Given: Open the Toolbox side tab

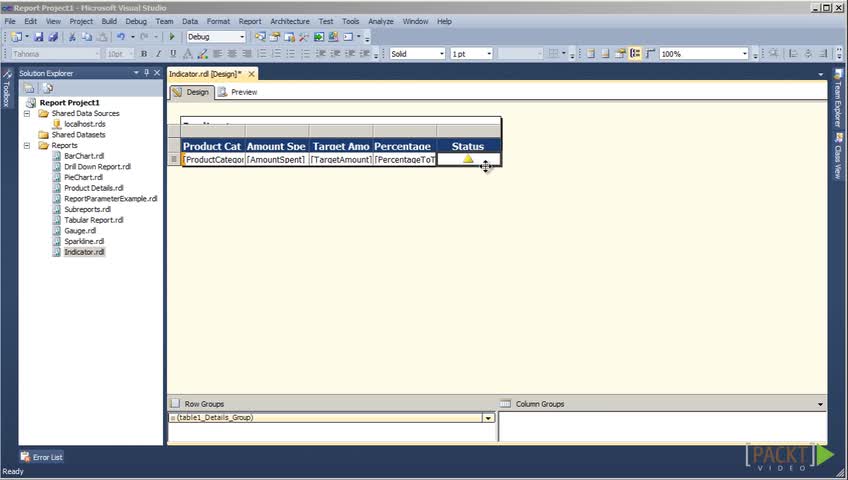Looking at the screenshot, I should 7,90.
